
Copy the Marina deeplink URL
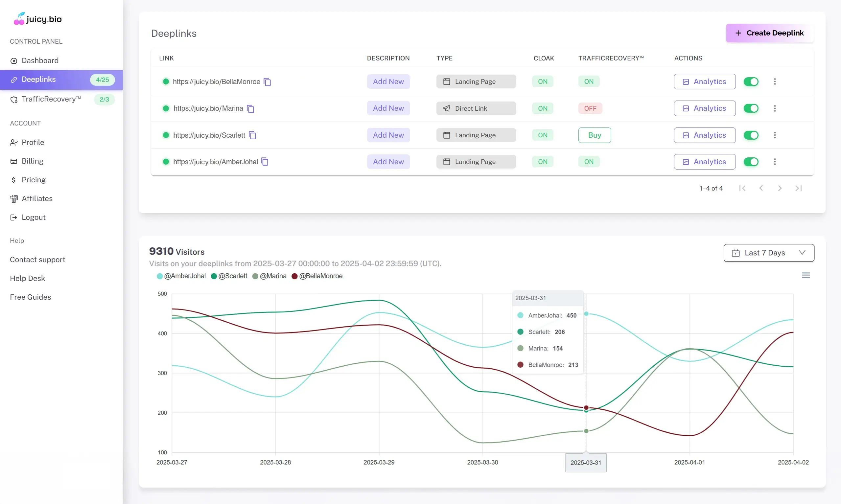[250, 109]
